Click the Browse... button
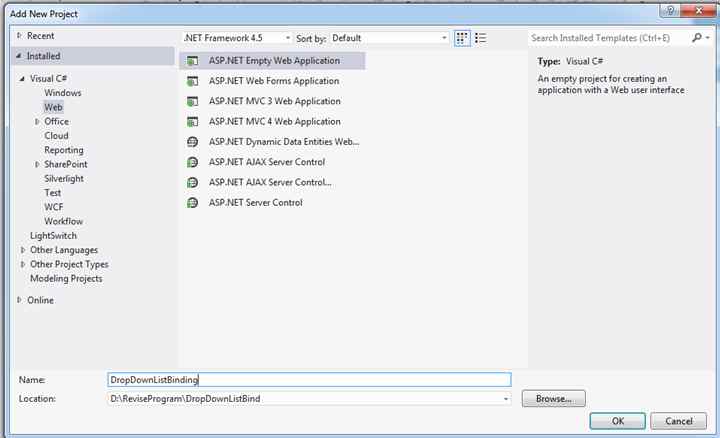 pyautogui.click(x=553, y=399)
